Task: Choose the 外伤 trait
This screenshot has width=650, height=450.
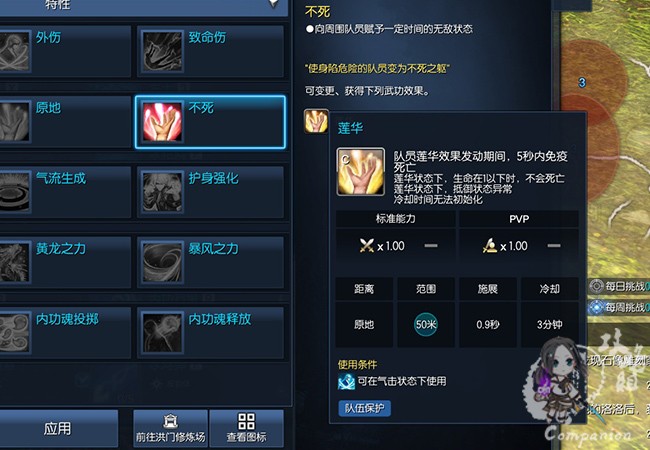Action: click(x=65, y=52)
